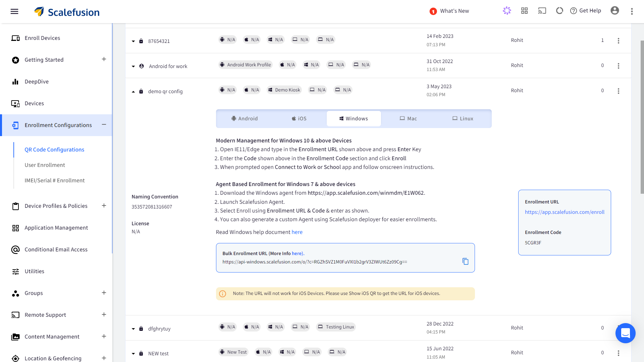Select QR Code Configurations
The height and width of the screenshot is (362, 644).
pos(54,149)
